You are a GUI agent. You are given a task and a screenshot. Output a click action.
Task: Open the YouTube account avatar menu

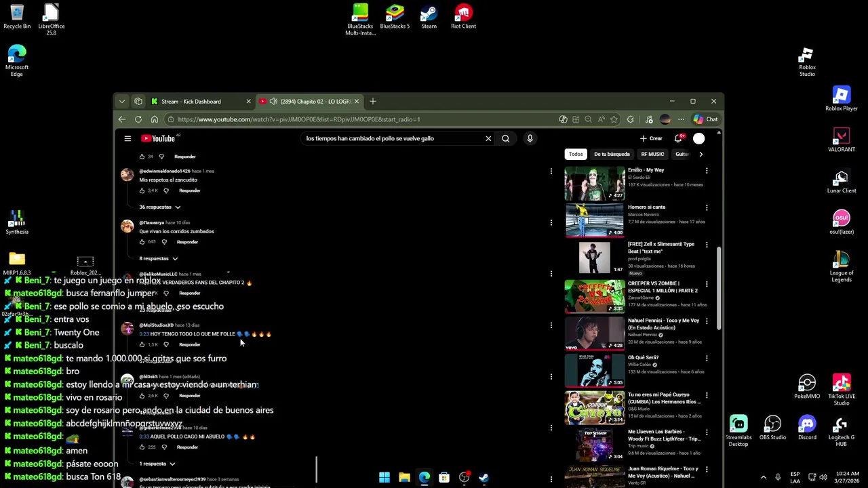699,138
